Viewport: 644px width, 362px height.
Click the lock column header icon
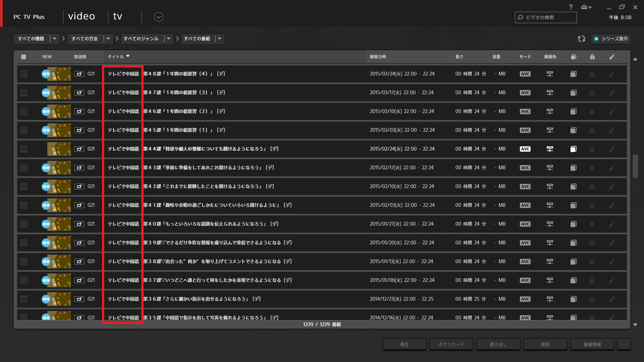592,56
